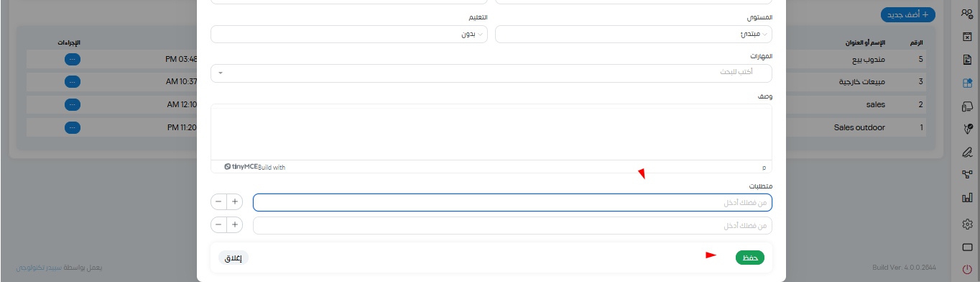Viewport: 980px width, 282px height.
Task: Open actions menu for مندوب بيع row
Action: click(x=73, y=59)
